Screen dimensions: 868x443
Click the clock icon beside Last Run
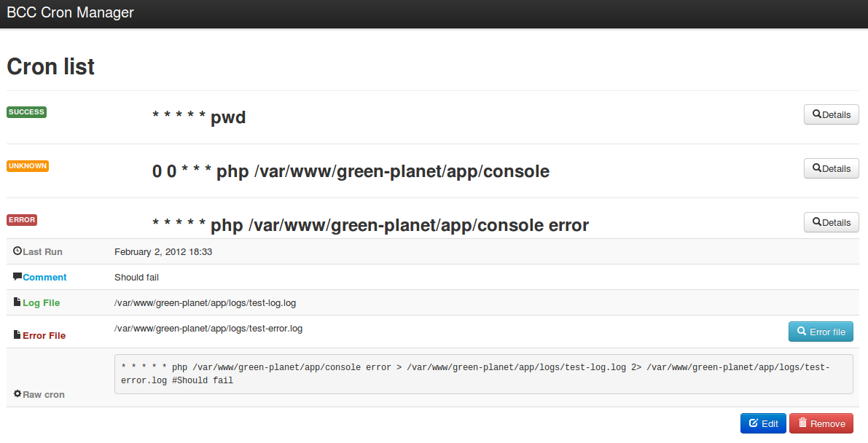pos(17,251)
